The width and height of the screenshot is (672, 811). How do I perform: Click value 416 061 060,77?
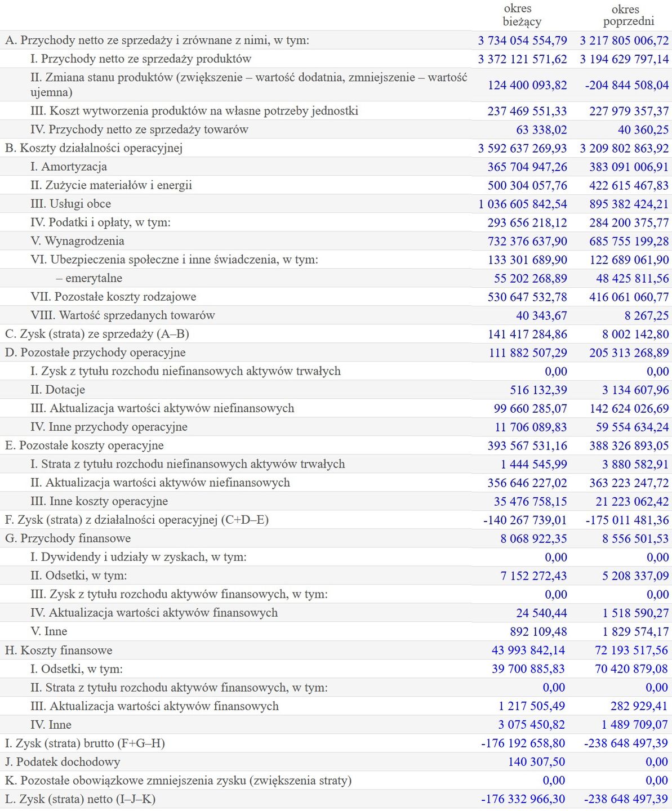pos(629,297)
